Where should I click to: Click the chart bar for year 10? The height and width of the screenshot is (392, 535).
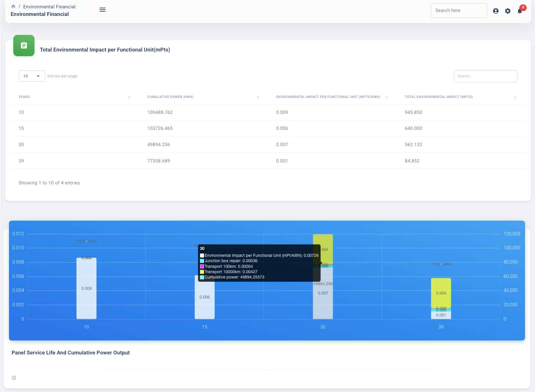86,288
